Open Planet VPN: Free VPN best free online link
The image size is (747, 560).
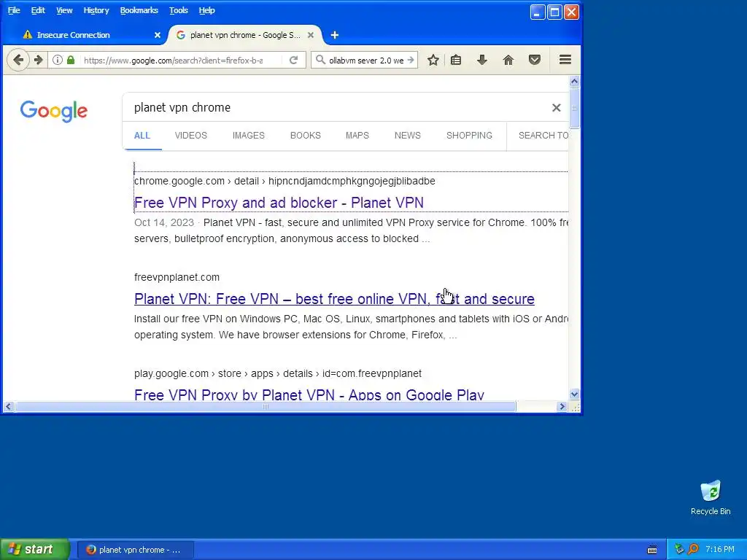click(x=334, y=299)
